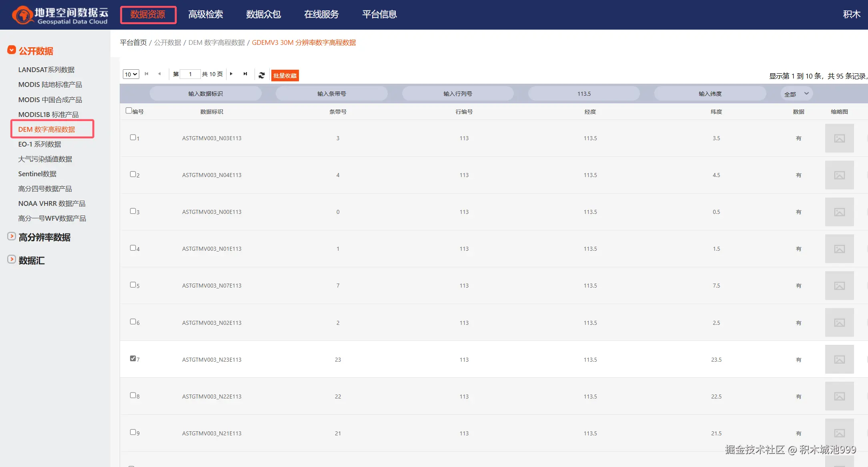
Task: Open the 高级检索 menu
Action: (205, 14)
